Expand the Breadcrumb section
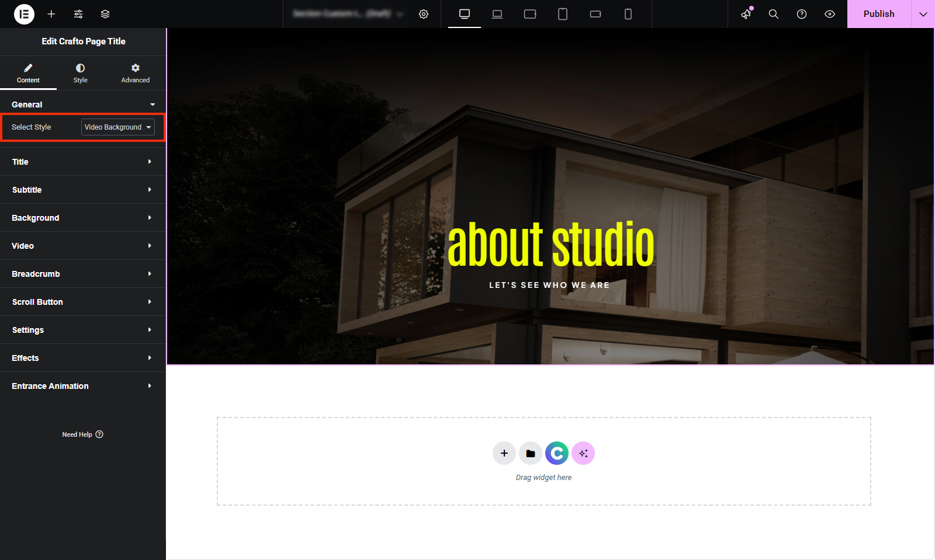935x560 pixels. (x=83, y=274)
